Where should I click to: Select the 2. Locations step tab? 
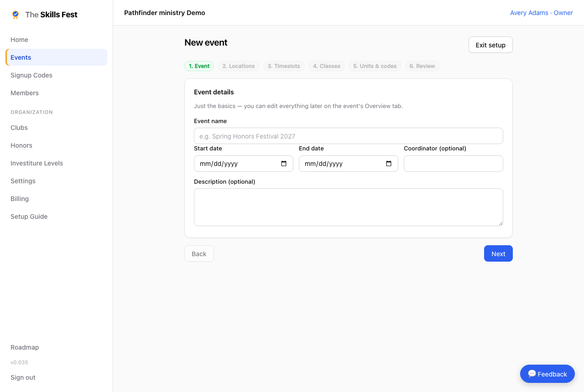click(239, 66)
